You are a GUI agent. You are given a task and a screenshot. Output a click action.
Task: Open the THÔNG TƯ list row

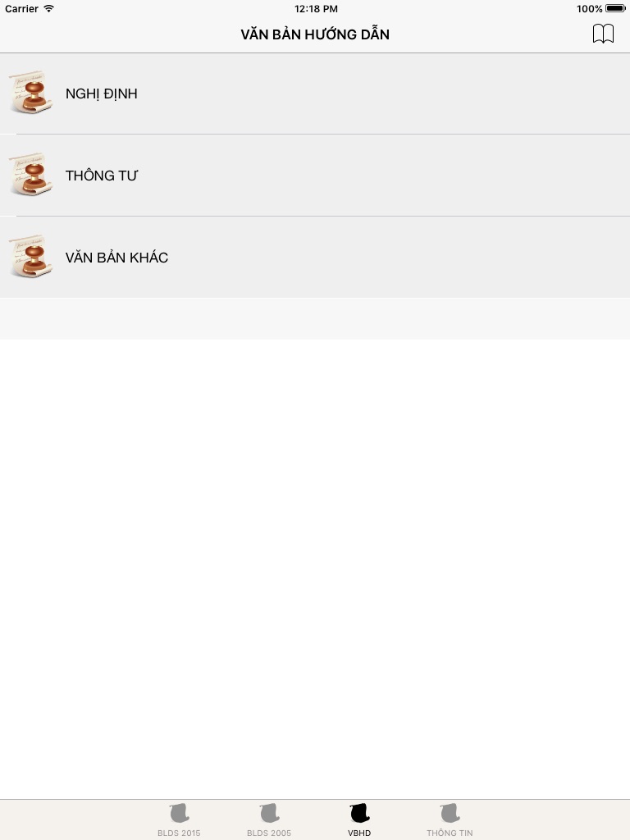tap(315, 176)
